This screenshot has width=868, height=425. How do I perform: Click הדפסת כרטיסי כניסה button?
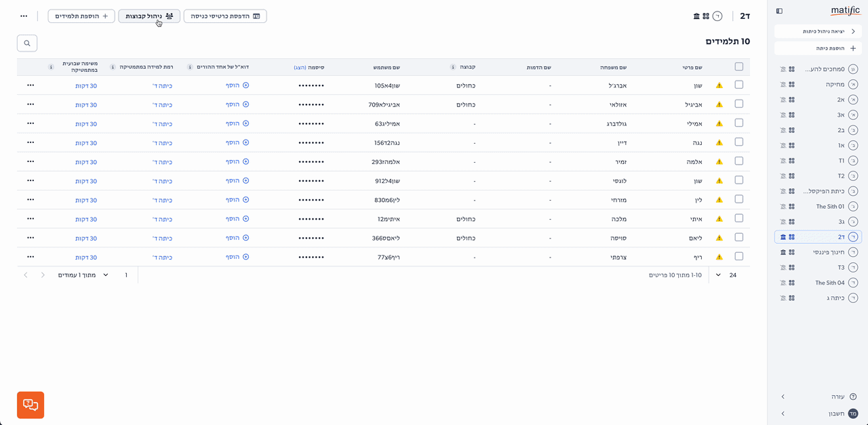pyautogui.click(x=225, y=16)
